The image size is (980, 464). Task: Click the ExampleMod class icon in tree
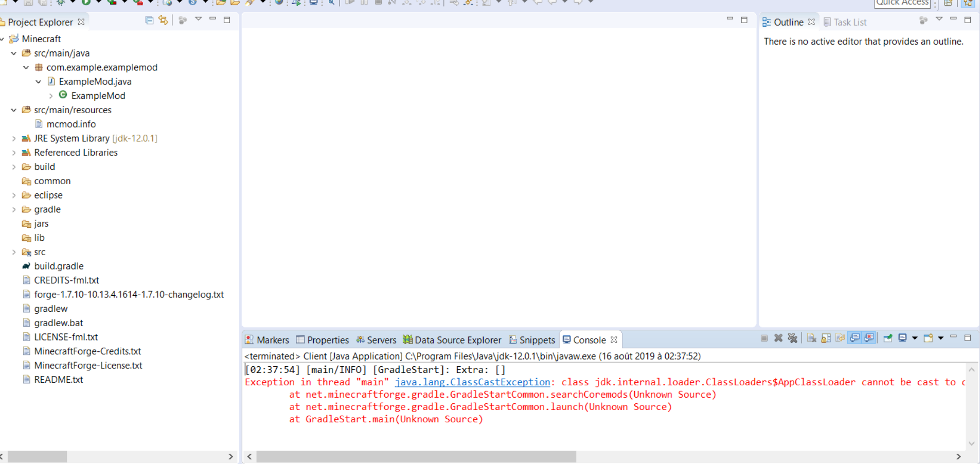click(x=63, y=95)
